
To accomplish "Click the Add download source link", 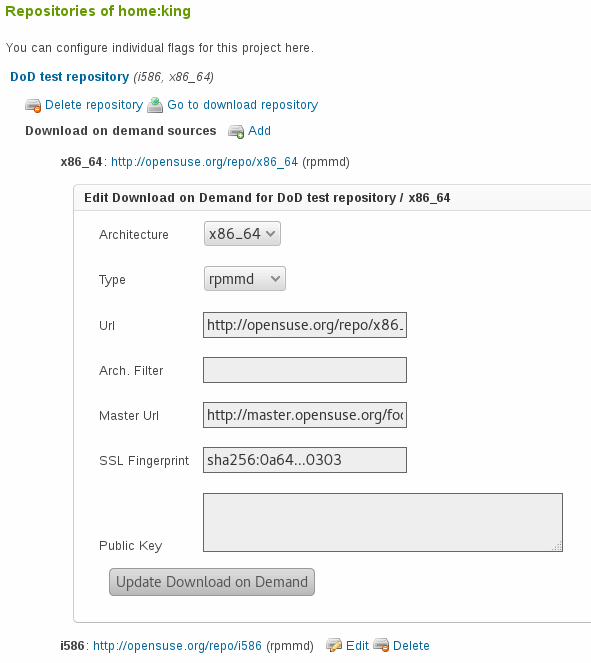I will (x=259, y=131).
